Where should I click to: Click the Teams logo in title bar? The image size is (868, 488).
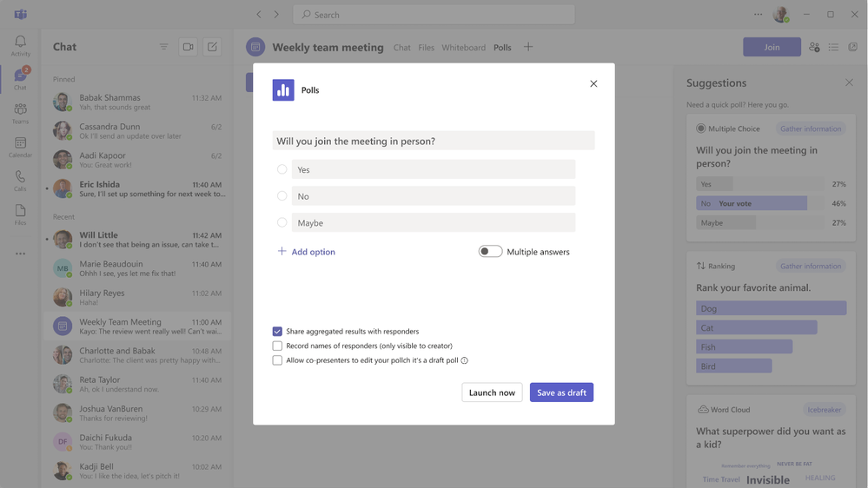[x=21, y=15]
